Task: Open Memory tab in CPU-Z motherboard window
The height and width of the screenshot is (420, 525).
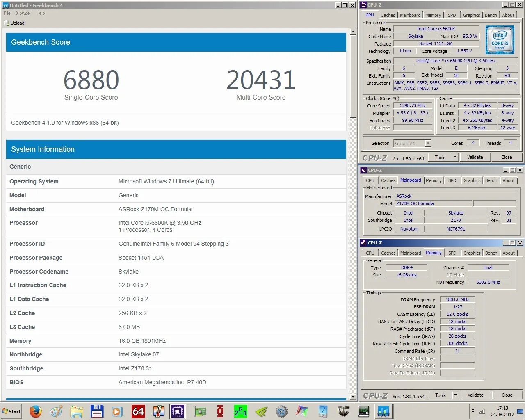Action: (x=434, y=180)
